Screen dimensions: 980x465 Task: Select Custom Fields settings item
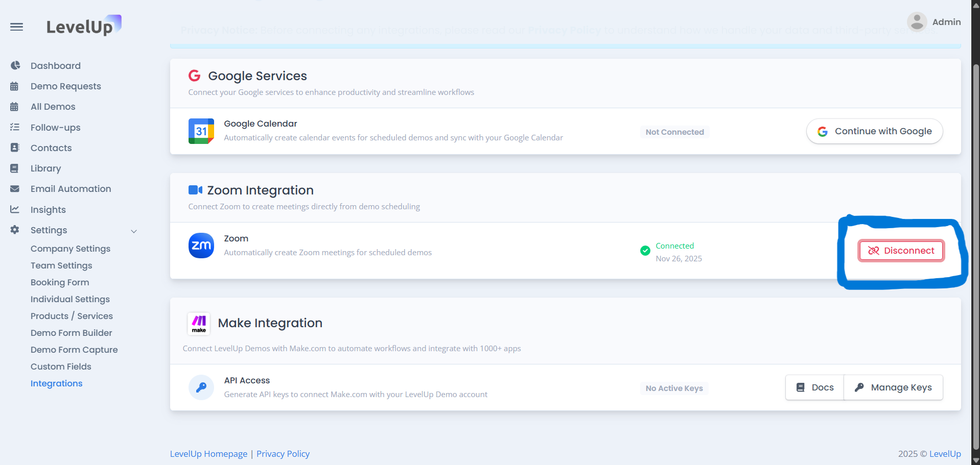(x=61, y=366)
